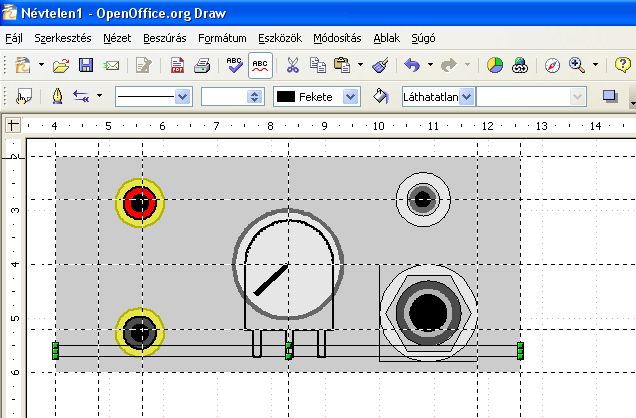Open the Formátum menu
This screenshot has height=418, width=636.
tap(222, 38)
